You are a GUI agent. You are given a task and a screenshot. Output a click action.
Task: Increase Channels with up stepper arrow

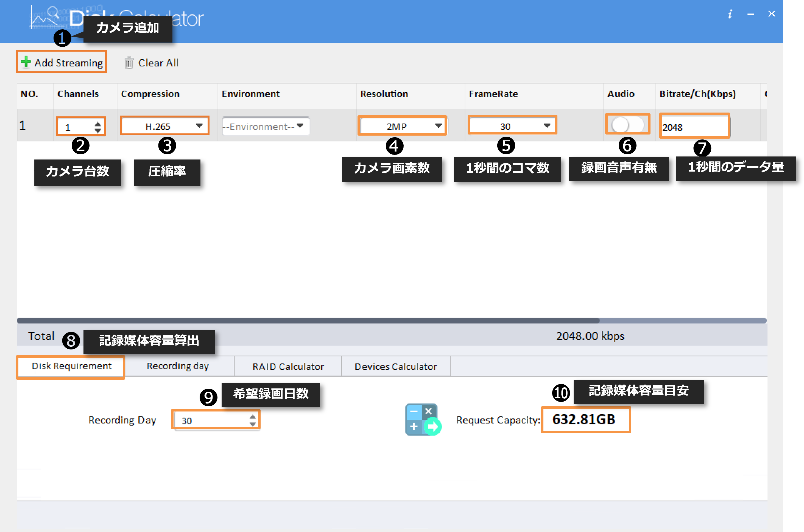click(98, 124)
